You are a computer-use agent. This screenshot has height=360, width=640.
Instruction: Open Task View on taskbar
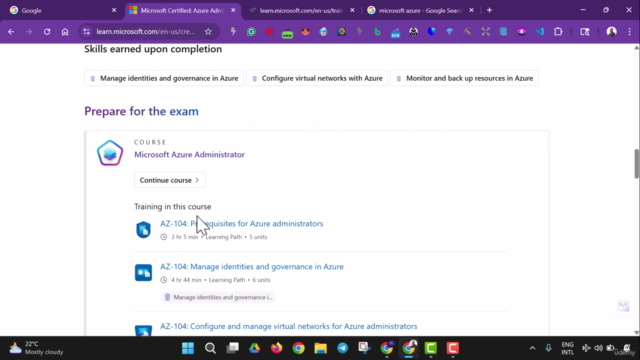[x=233, y=348]
